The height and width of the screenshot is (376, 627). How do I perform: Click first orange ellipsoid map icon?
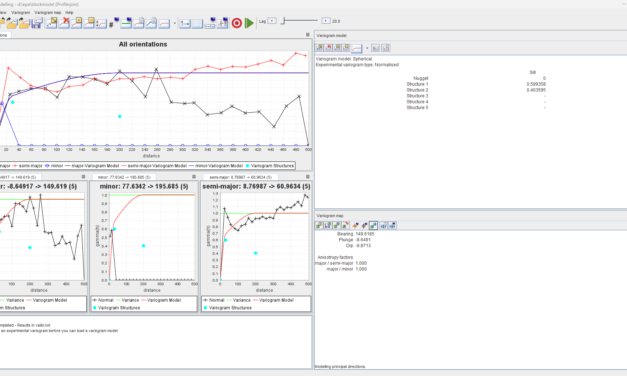pos(355,226)
